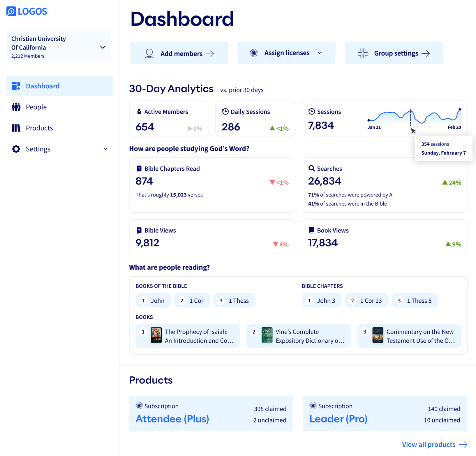Image resolution: width=476 pixels, height=456 pixels.
Task: Click the dashed February 7 chart marker
Action: coord(411,118)
